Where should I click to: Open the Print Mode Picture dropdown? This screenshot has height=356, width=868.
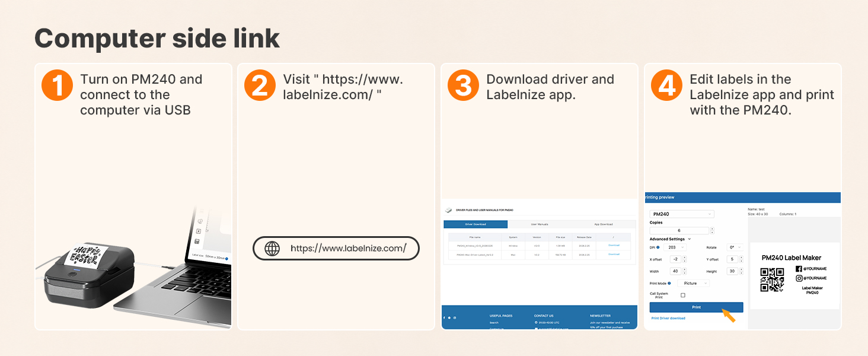[x=694, y=283]
